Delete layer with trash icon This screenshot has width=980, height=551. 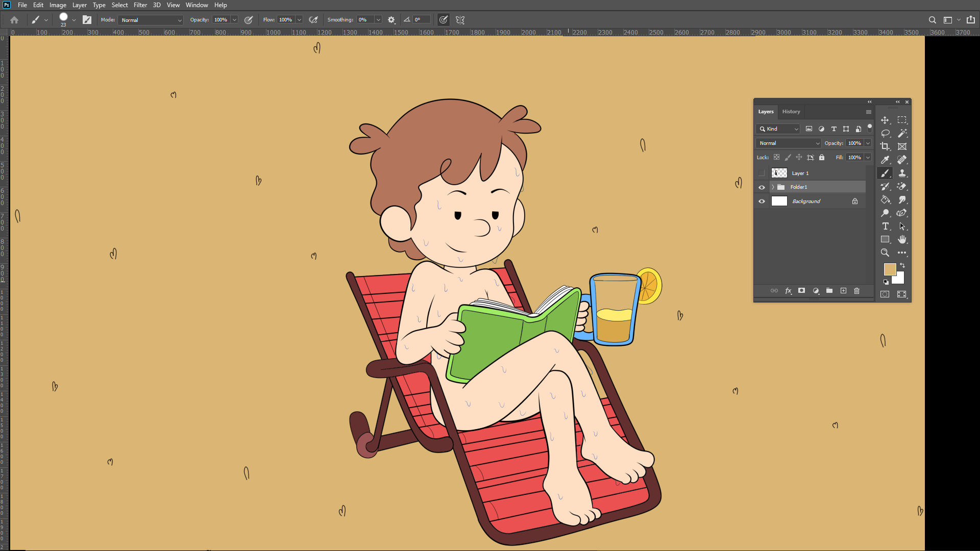click(x=857, y=291)
